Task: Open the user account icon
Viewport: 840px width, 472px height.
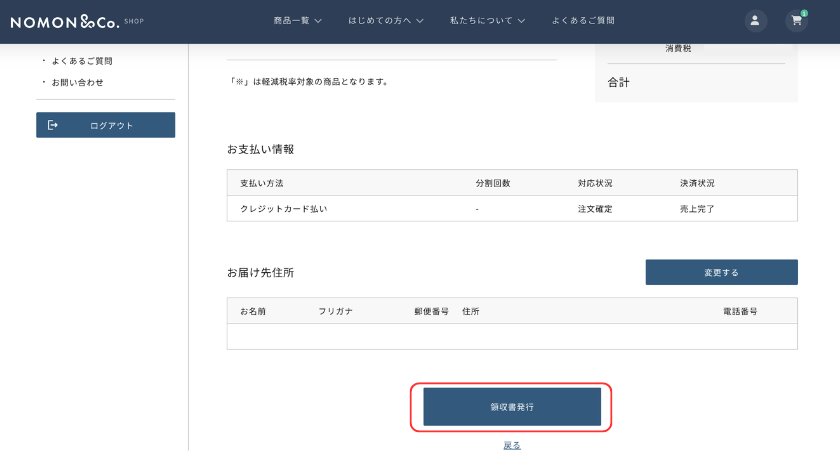Action: tap(755, 21)
